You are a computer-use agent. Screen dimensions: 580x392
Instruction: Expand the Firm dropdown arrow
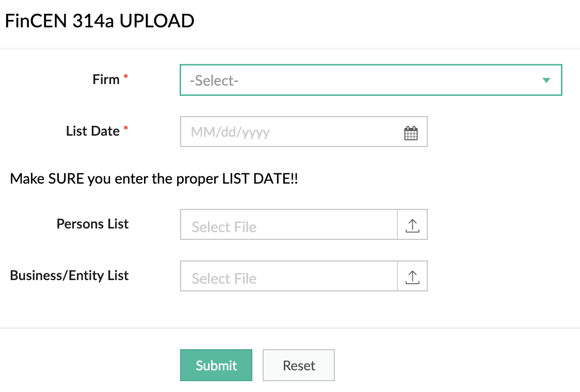[x=546, y=80]
